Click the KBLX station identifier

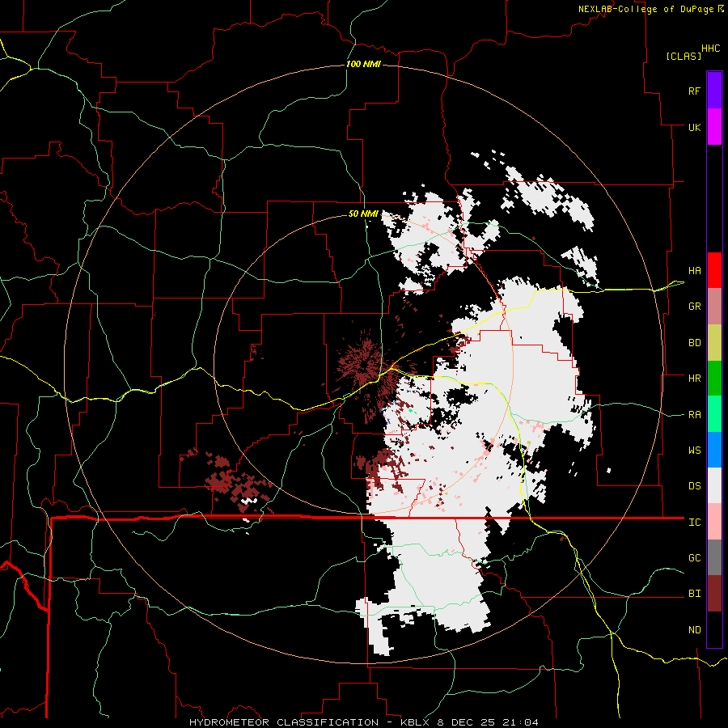click(x=416, y=722)
